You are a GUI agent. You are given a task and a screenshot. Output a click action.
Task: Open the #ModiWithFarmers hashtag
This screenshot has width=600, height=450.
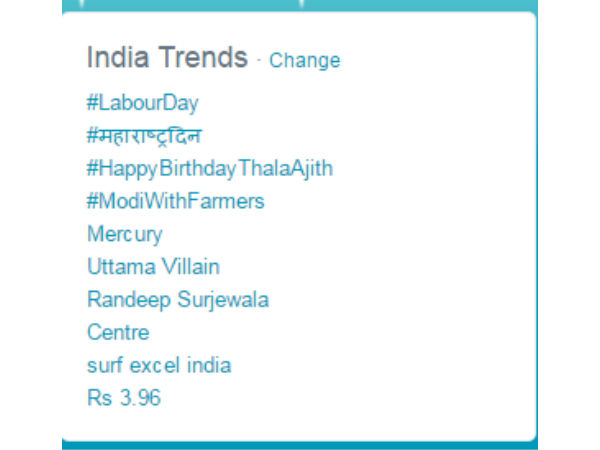pyautogui.click(x=176, y=201)
